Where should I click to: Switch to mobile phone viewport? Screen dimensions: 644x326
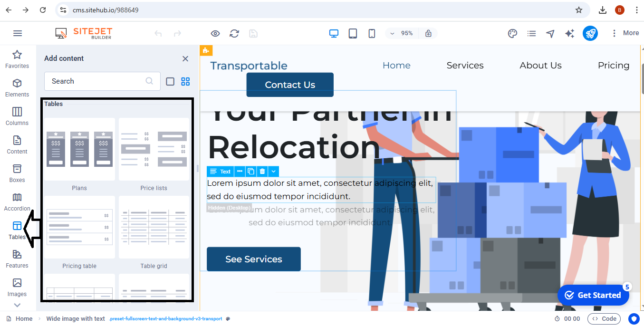(x=372, y=33)
